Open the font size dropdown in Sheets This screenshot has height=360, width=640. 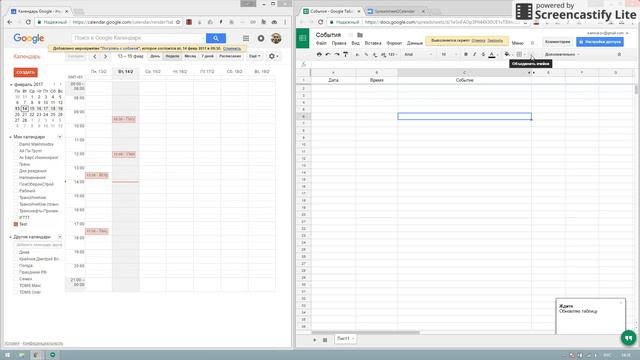coord(449,54)
